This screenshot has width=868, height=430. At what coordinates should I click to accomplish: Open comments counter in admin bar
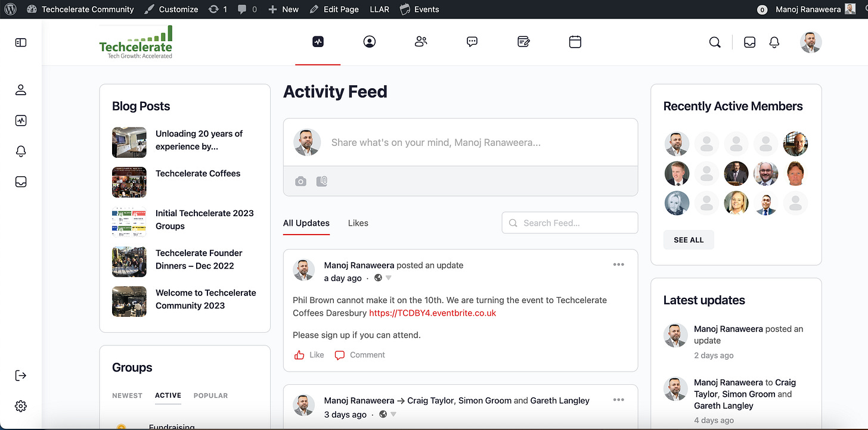(x=247, y=9)
